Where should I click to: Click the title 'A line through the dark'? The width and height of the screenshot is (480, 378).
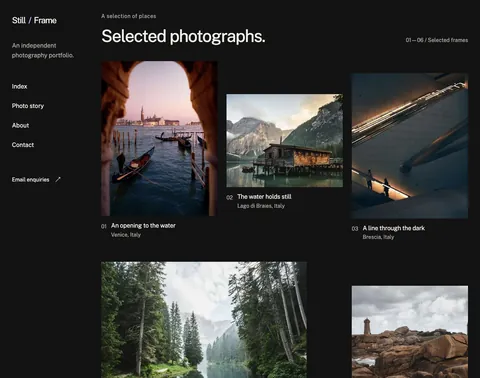coord(394,228)
